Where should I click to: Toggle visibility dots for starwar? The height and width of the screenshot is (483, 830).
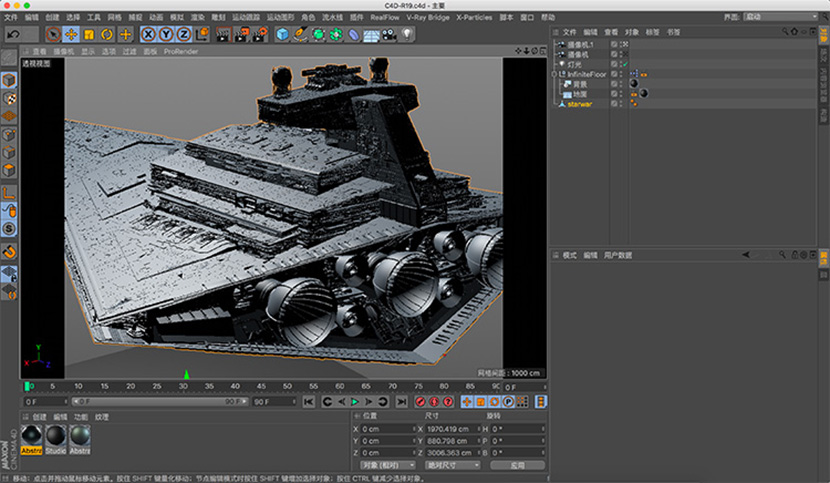click(620, 104)
